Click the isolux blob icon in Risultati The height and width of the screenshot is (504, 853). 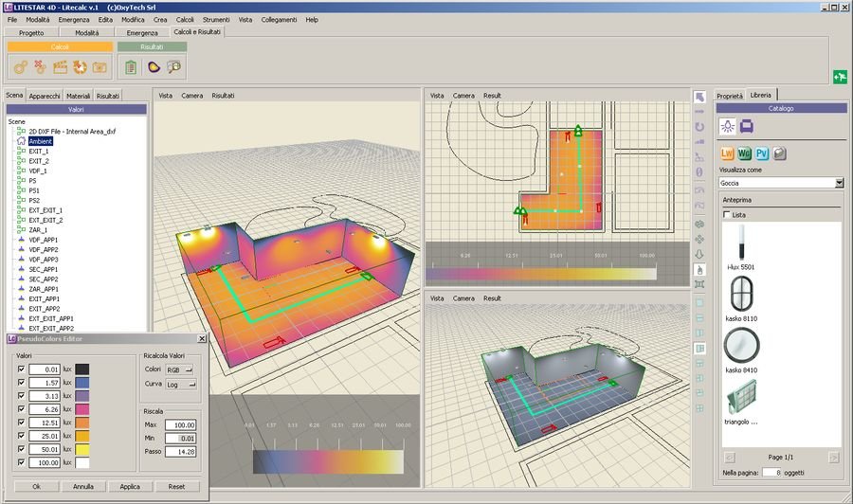pyautogui.click(x=154, y=67)
